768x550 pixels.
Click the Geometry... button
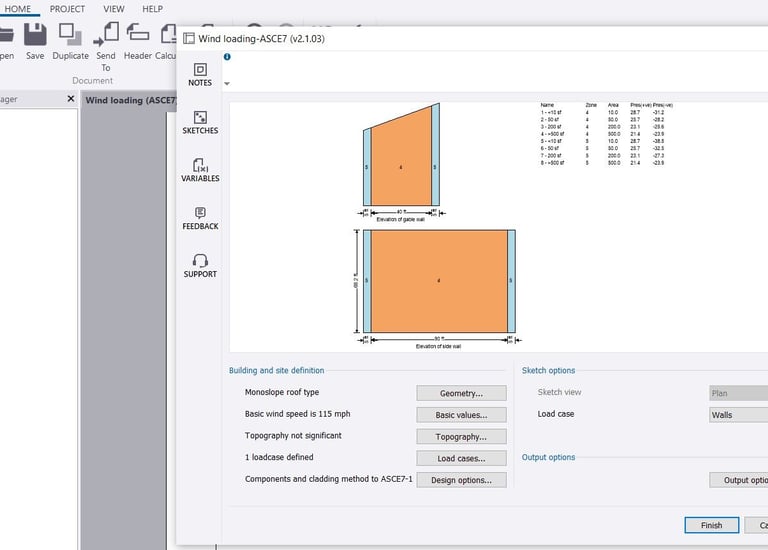[x=461, y=393]
